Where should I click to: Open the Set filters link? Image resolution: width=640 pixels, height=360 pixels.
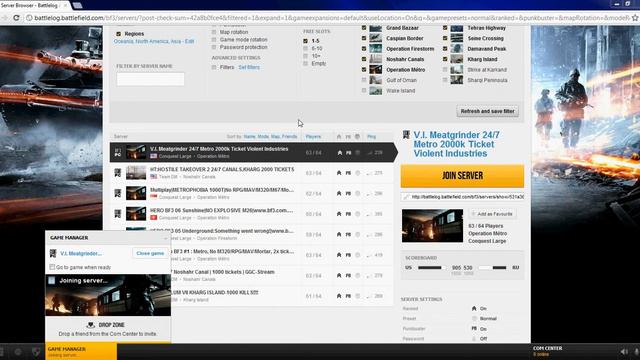[249, 67]
